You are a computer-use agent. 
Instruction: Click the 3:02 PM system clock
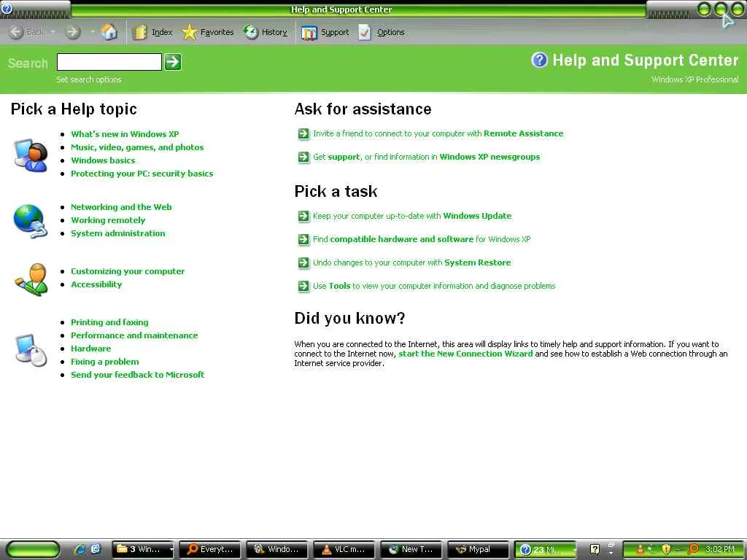coord(720,550)
